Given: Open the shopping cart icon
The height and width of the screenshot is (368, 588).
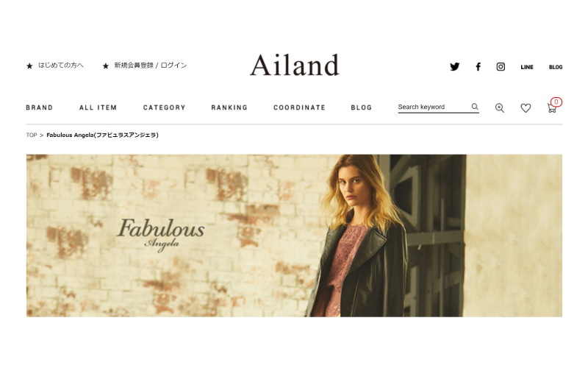Looking at the screenshot, I should coord(552,108).
